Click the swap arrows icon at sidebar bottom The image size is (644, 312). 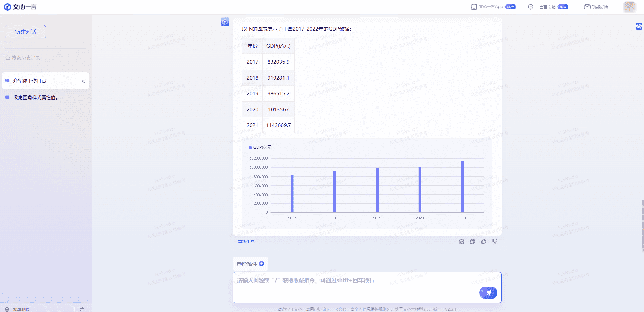tap(82, 309)
